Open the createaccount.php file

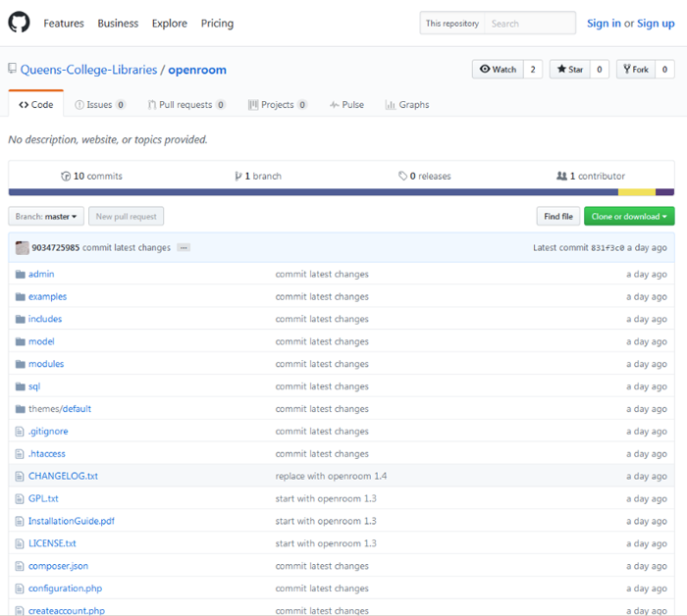coord(67,611)
